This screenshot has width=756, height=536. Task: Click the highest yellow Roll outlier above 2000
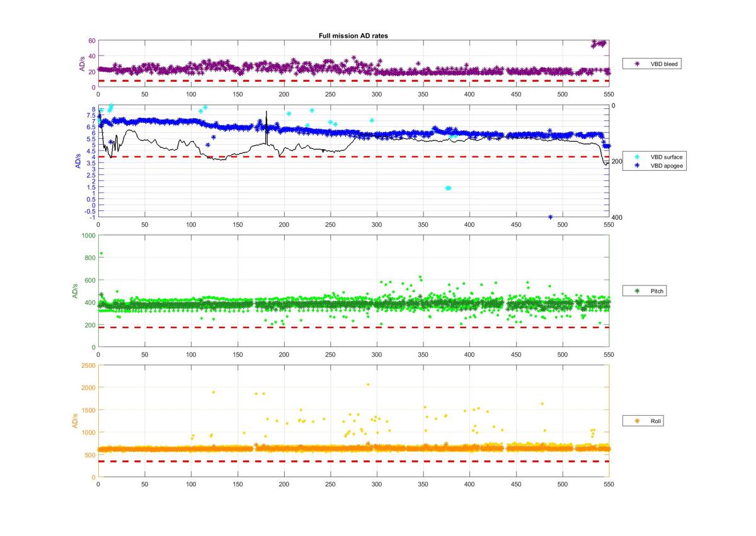tap(368, 384)
